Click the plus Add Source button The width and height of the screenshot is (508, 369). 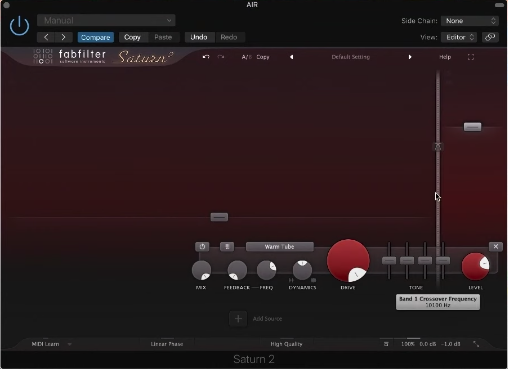click(238, 319)
